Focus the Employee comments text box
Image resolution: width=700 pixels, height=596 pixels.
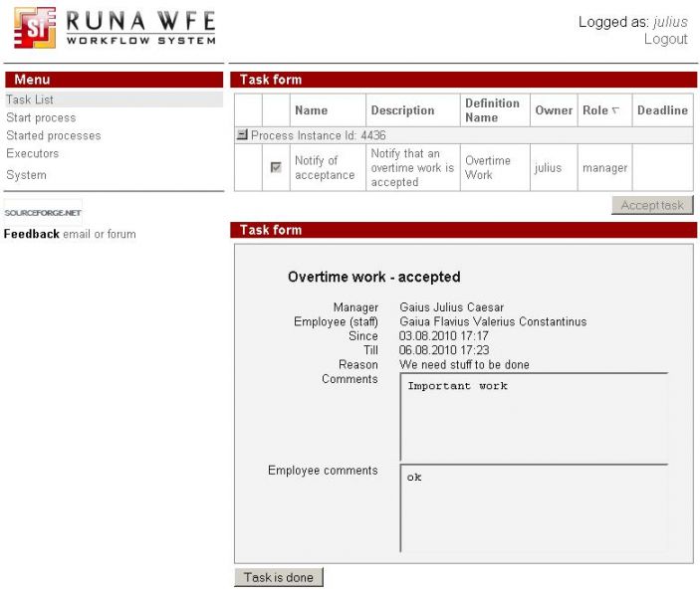point(534,507)
